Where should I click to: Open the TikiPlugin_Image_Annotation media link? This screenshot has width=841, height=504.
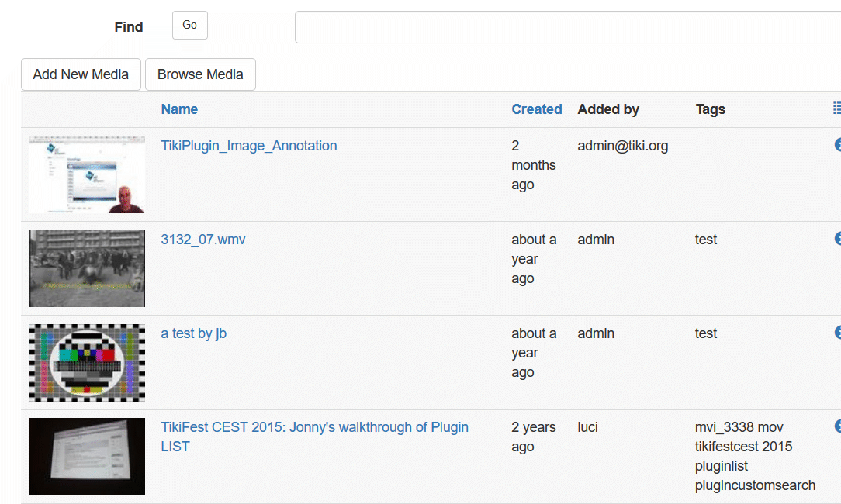pos(249,146)
